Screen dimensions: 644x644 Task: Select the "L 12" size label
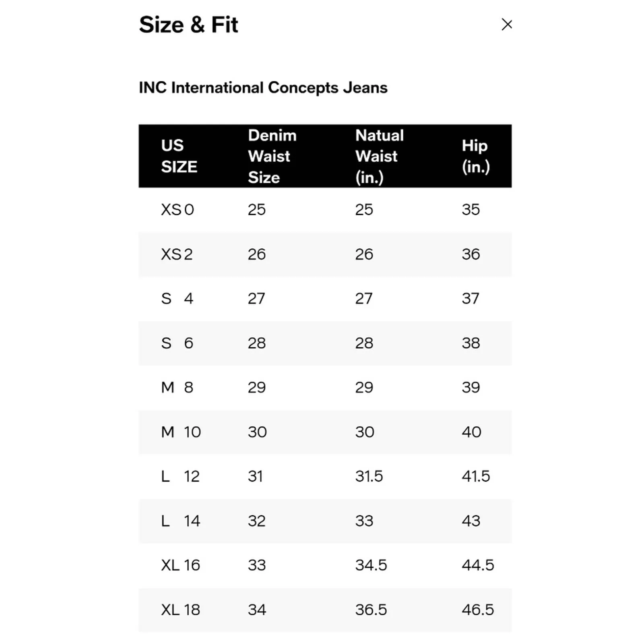point(180,477)
